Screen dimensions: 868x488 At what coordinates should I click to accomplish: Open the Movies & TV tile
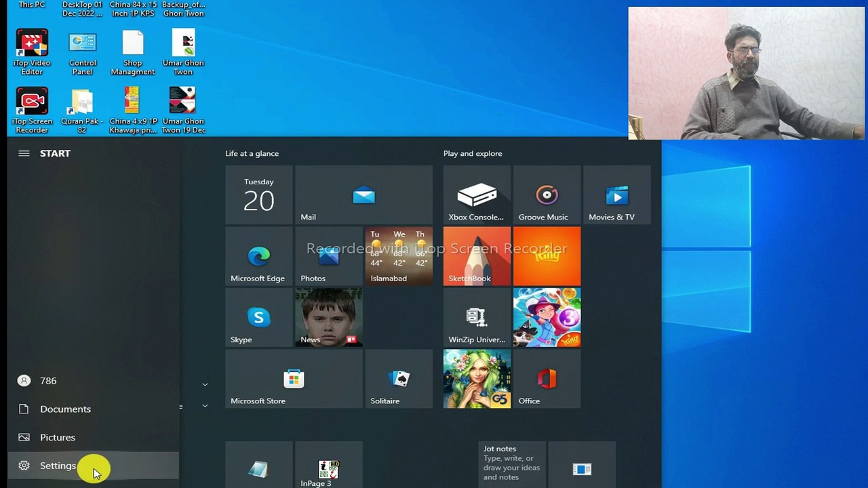click(616, 195)
